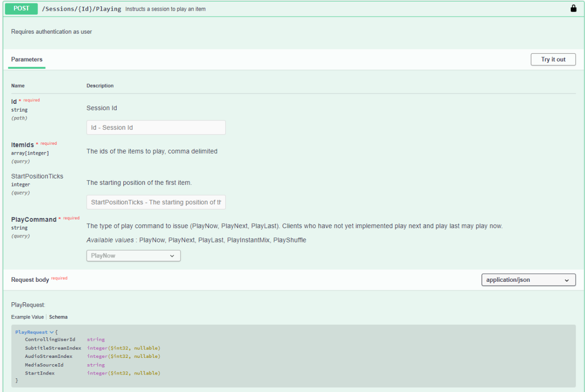Open the application/json content type dropdown
The height and width of the screenshot is (392, 585).
tap(528, 280)
